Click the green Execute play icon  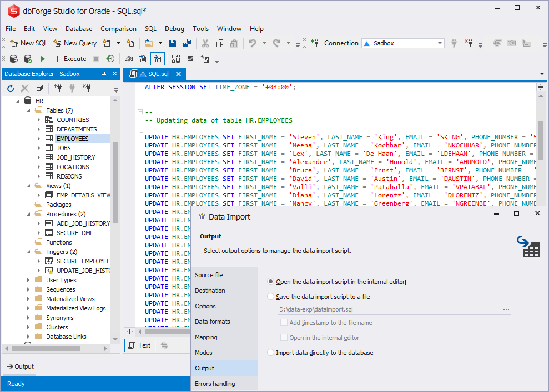42,59
